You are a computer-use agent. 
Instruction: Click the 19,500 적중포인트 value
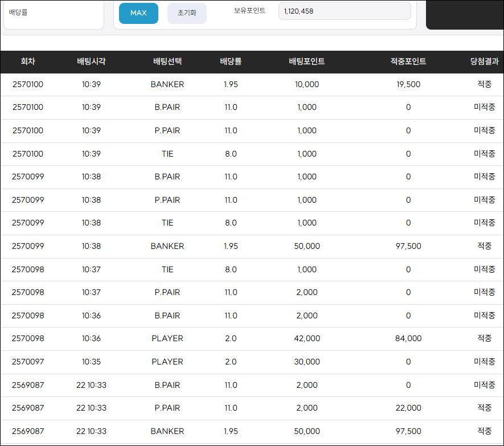pos(408,84)
